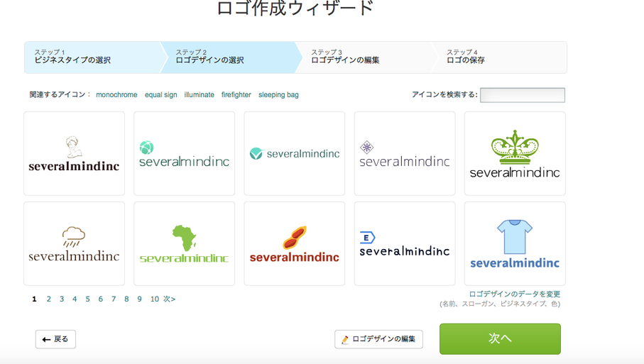
Task: Select the rain cloud logo design
Action: coord(75,243)
